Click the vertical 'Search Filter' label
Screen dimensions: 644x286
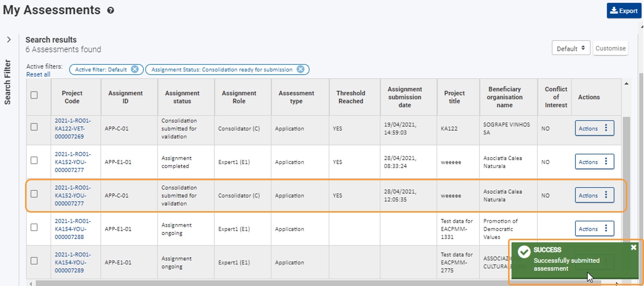(x=7, y=82)
